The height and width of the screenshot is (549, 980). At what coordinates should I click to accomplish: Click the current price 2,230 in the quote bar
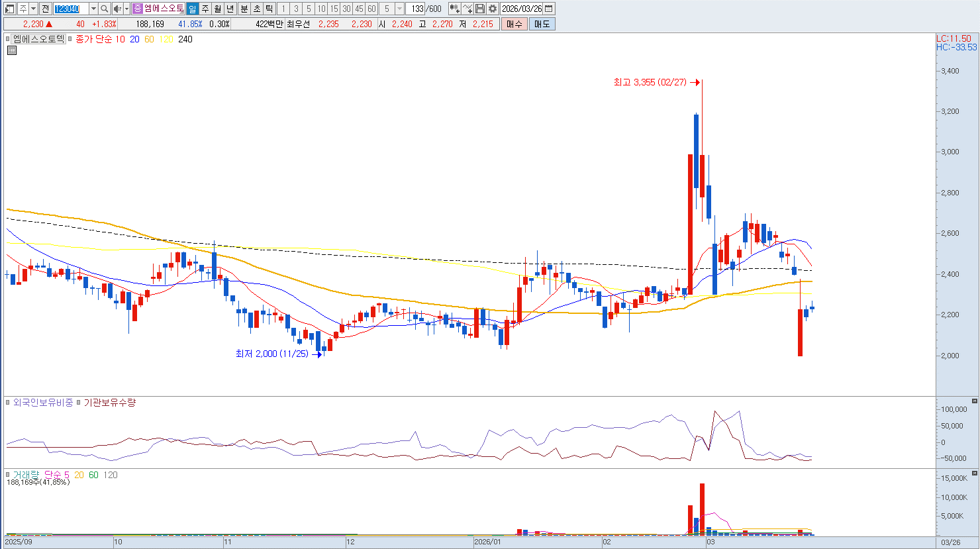click(x=33, y=24)
